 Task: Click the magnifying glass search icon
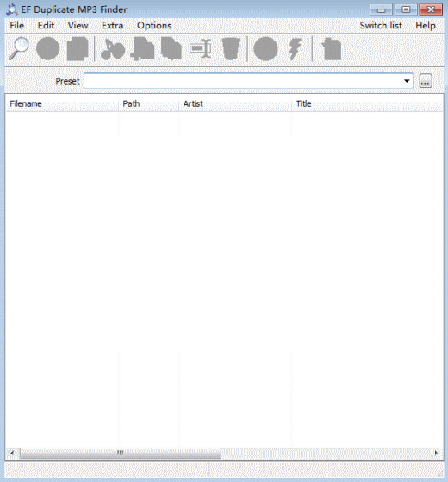(x=19, y=48)
